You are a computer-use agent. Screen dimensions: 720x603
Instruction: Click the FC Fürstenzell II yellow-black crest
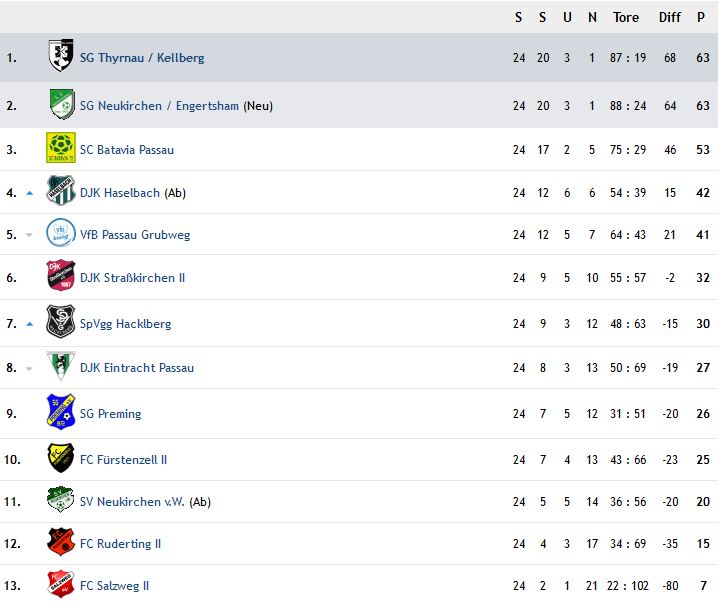pyautogui.click(x=61, y=458)
